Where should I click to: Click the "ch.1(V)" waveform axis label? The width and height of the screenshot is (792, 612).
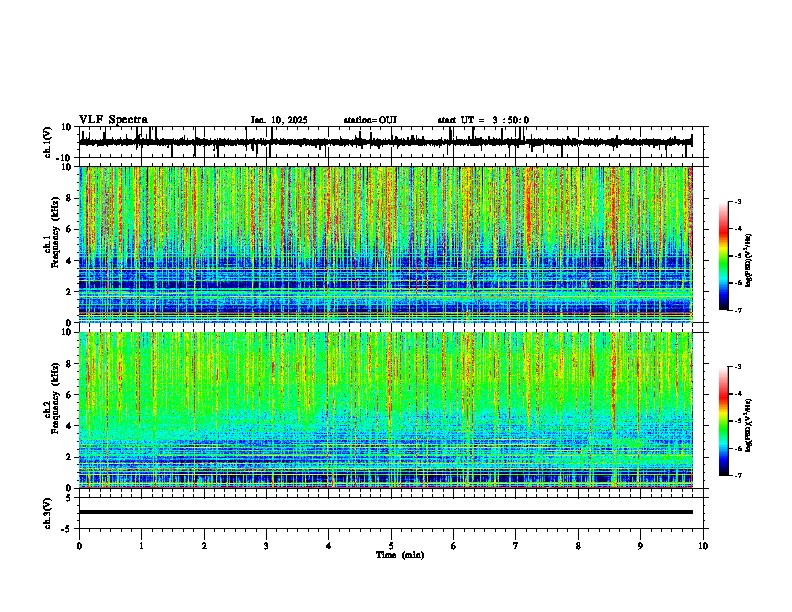(x=48, y=142)
